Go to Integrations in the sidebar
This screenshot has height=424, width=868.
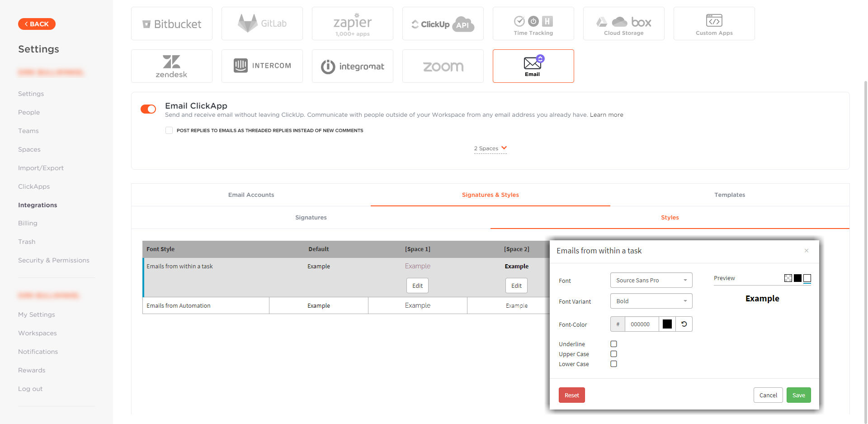38,205
